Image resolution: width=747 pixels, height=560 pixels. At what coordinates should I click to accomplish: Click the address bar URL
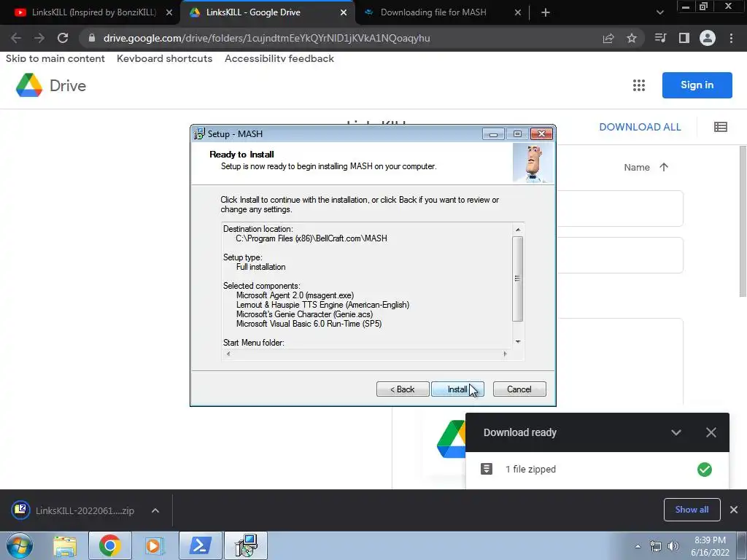click(267, 38)
